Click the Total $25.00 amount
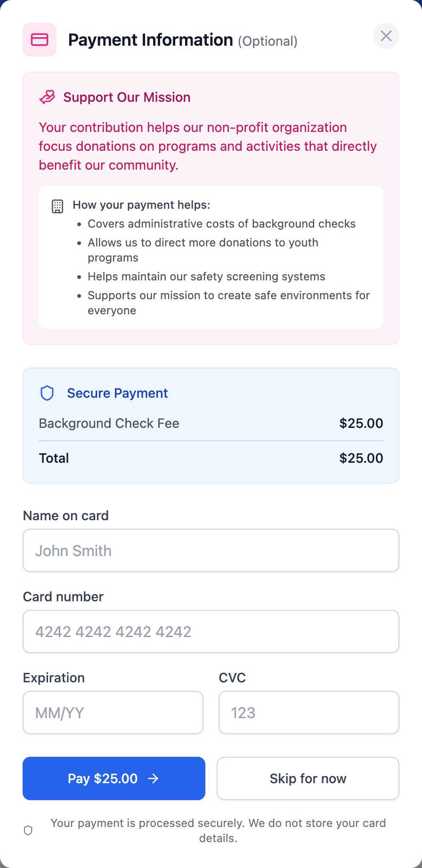The image size is (422, 868). 361,458
